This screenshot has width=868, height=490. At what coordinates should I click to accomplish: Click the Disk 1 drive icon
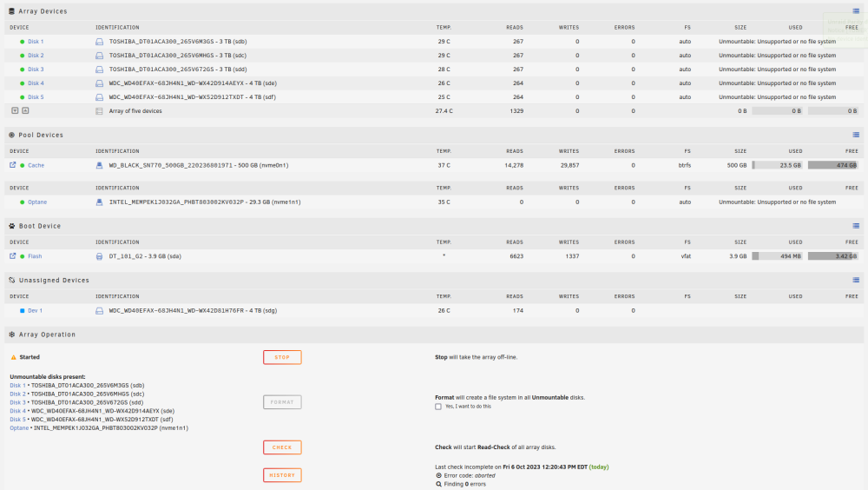[99, 42]
